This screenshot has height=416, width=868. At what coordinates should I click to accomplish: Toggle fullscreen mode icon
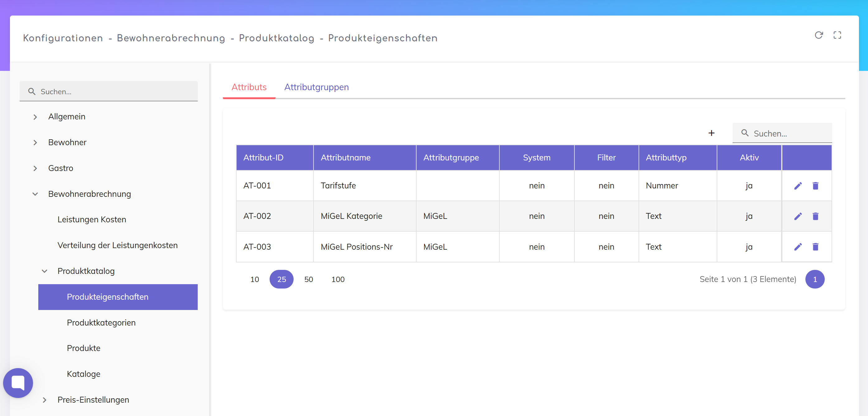click(837, 35)
